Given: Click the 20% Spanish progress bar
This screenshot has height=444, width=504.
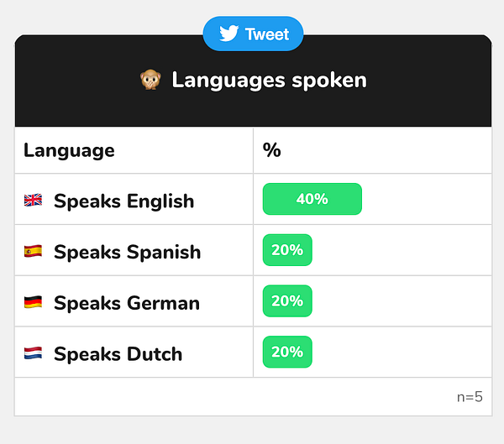Looking at the screenshot, I should 287,250.
